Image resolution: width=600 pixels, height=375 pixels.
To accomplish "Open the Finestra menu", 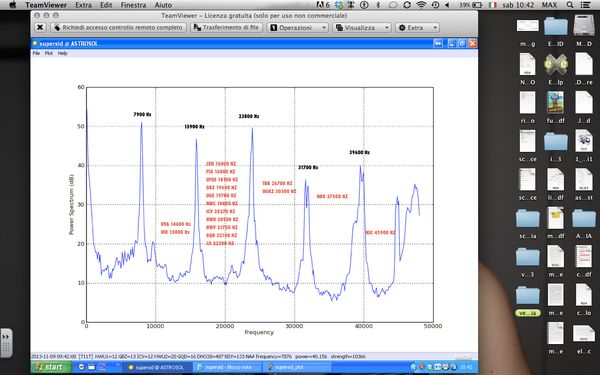I will [x=133, y=5].
